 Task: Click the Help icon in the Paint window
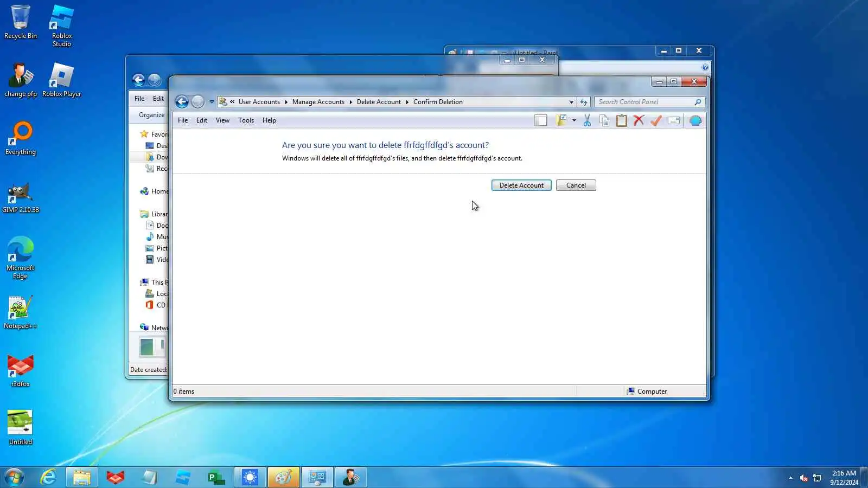(705, 67)
